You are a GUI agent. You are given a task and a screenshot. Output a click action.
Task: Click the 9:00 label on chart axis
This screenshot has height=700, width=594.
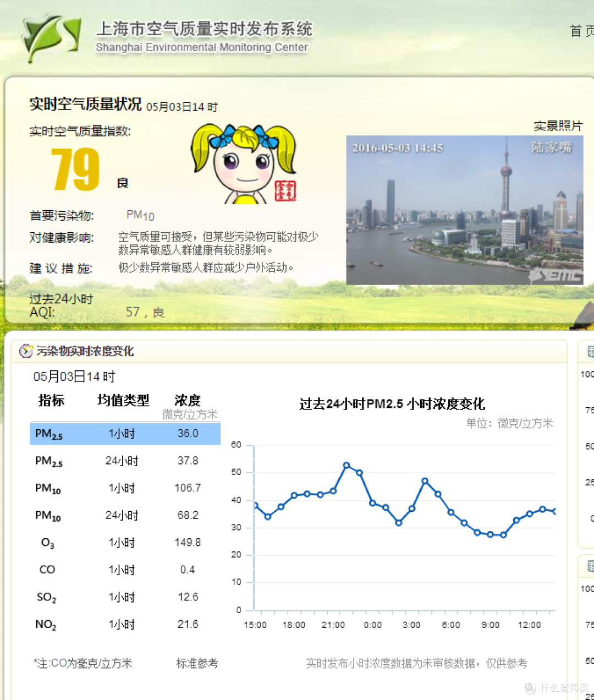pyautogui.click(x=490, y=625)
